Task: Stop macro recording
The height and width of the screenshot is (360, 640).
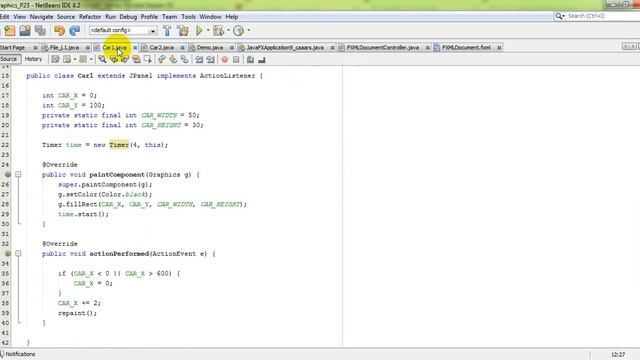Action: click(x=236, y=60)
